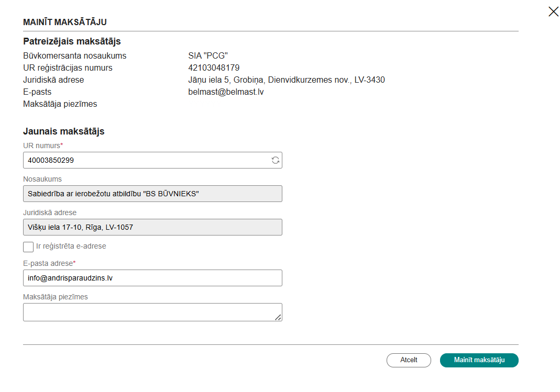560x392 pixels.
Task: Click the Višķu iela 17-10 address field
Action: coord(152,227)
